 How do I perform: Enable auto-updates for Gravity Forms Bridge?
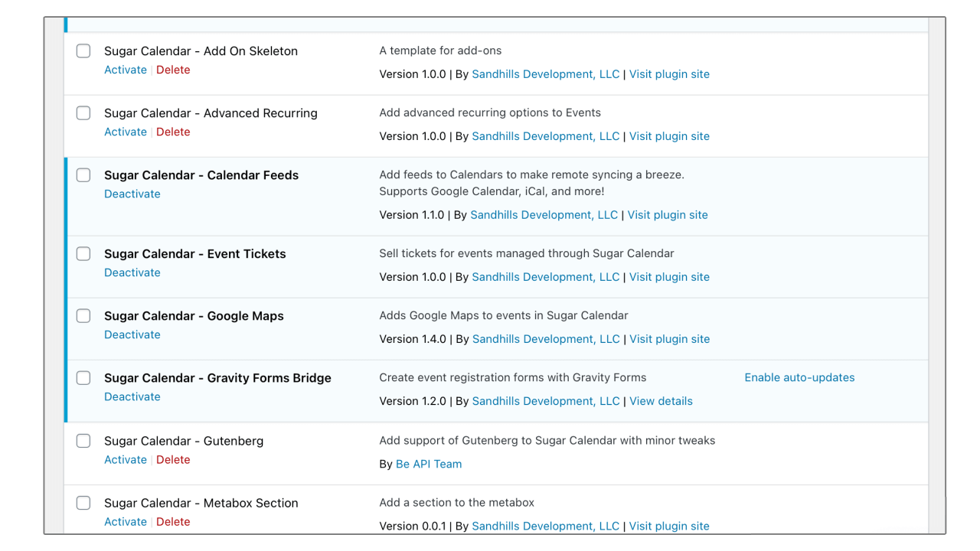799,377
